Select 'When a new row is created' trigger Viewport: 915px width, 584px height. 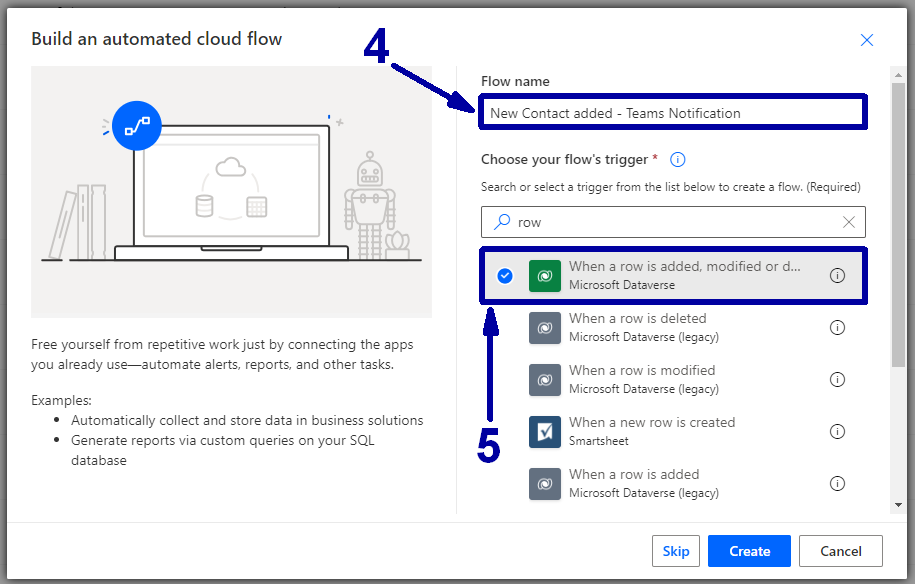(673, 431)
